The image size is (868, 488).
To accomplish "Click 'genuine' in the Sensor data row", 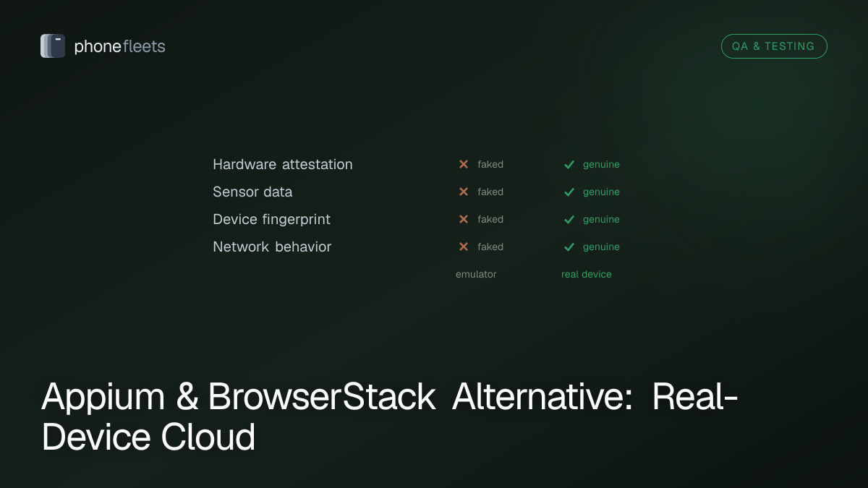I will point(601,192).
